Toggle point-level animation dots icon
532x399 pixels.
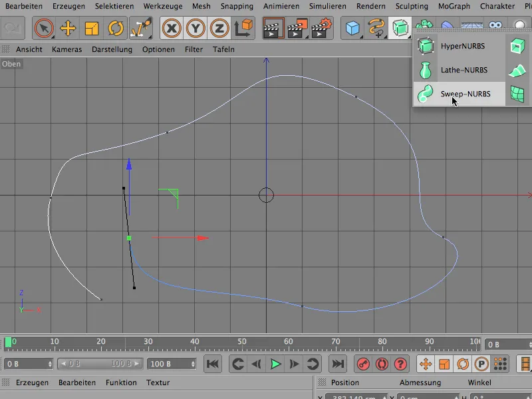click(500, 364)
